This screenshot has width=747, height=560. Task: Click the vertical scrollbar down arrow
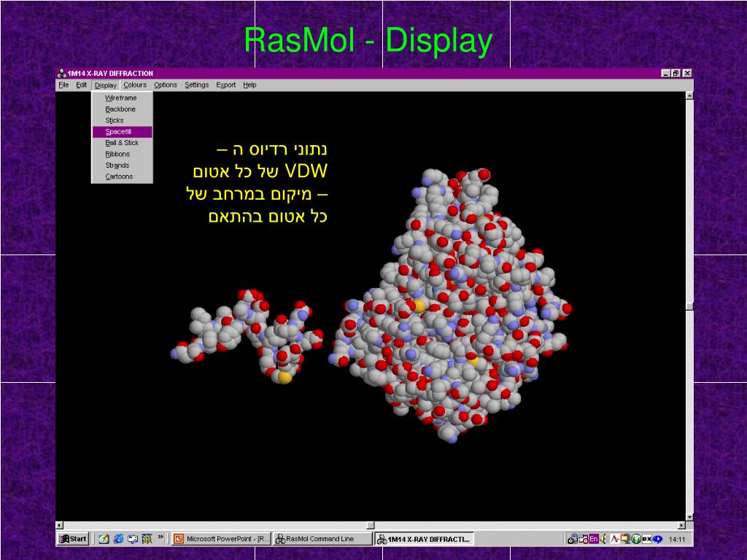click(689, 517)
